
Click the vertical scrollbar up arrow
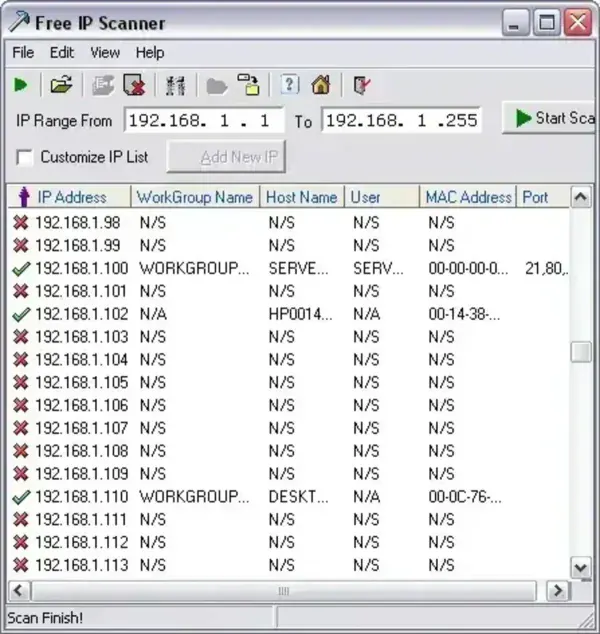point(581,197)
